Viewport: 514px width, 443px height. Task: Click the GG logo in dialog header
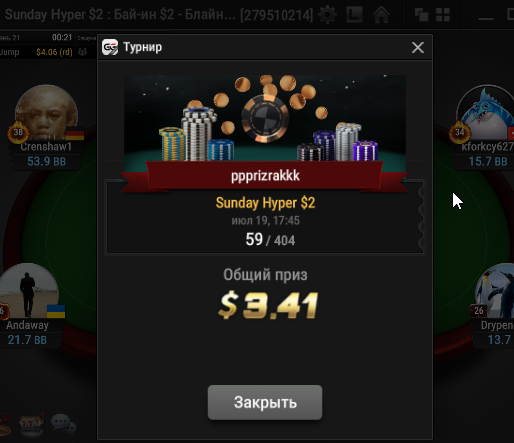coord(110,47)
